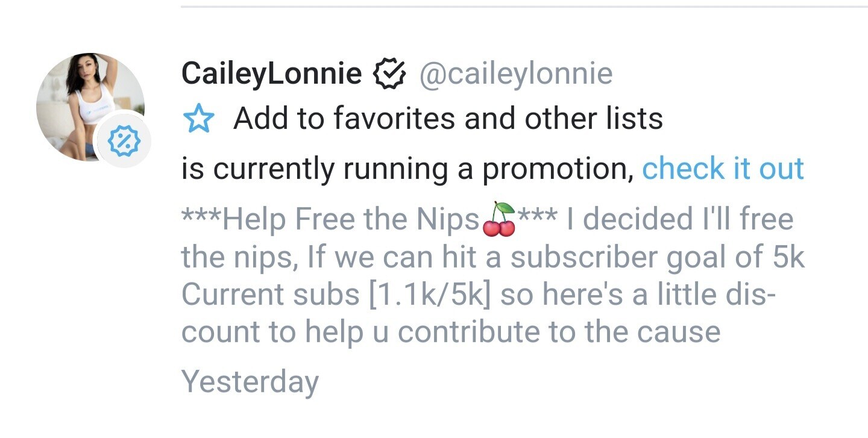Click the percent promotion badge on avatar
The width and height of the screenshot is (868, 438).
point(123,142)
